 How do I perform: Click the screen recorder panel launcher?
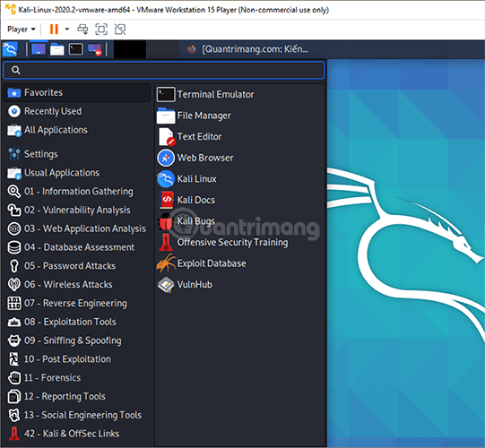95,49
